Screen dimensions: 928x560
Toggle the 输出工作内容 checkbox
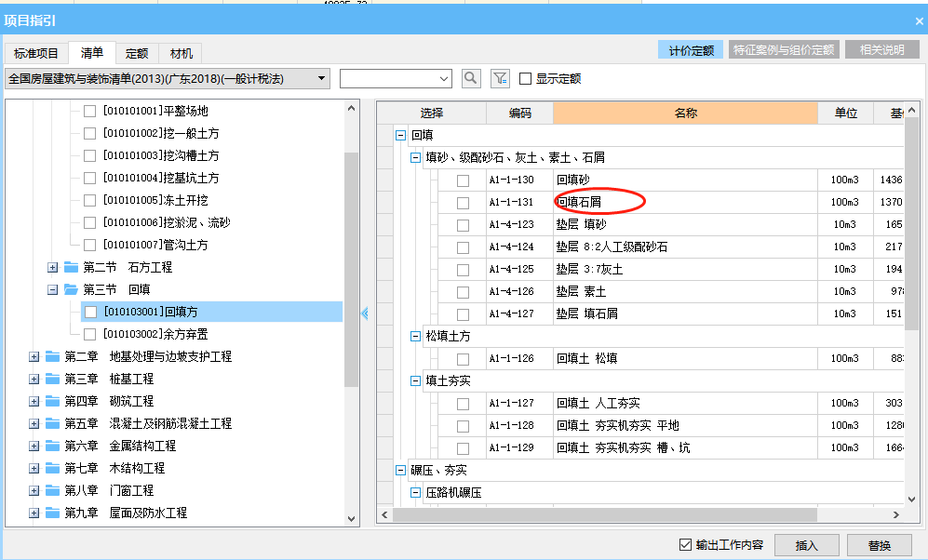point(685,544)
